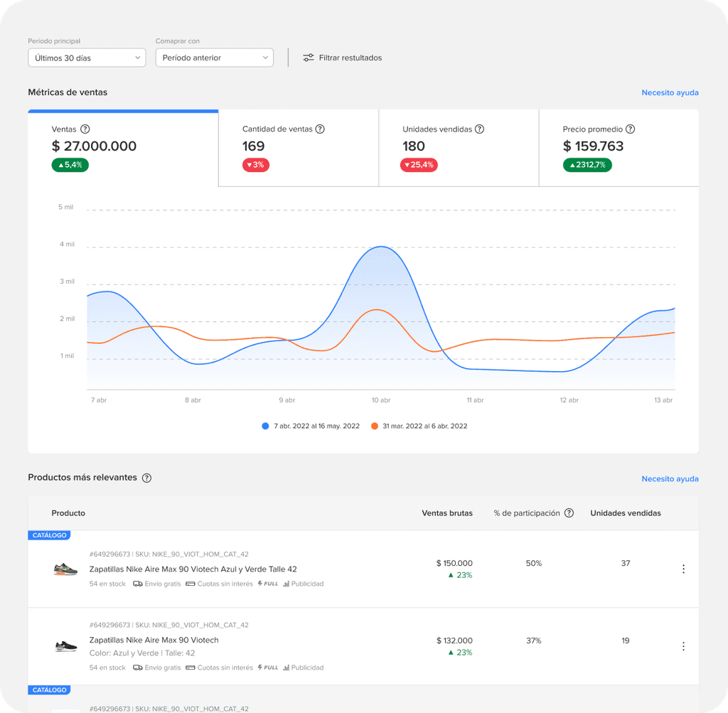
Task: Click the blue line peak at 10 abr
Action: coord(381,247)
